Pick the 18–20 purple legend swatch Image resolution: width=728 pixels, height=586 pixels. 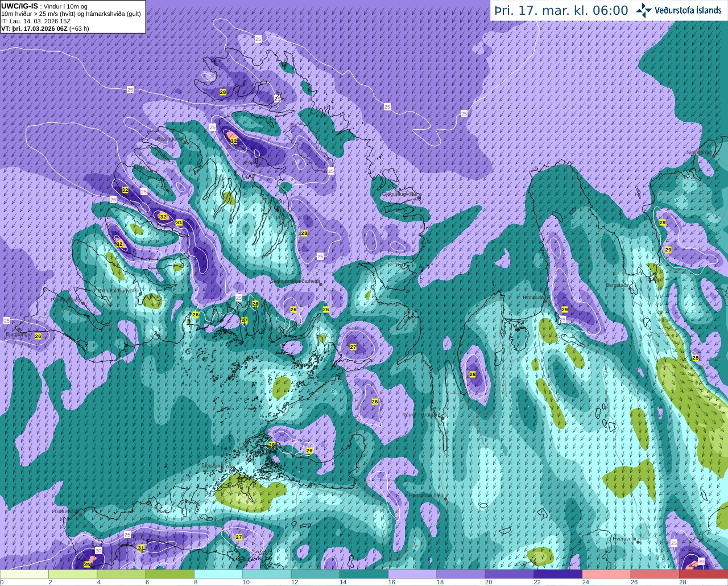coord(461,575)
